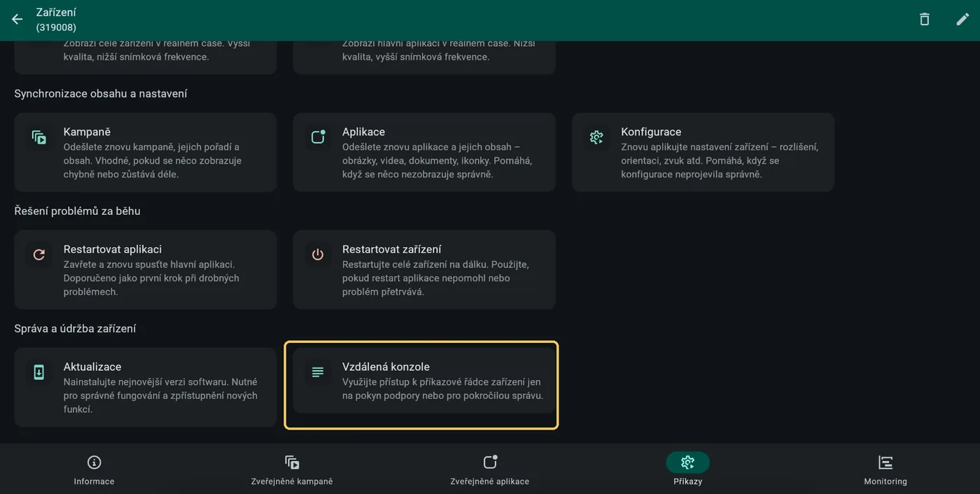Install update via Aktualizace title
This screenshot has width=980, height=494.
92,367
